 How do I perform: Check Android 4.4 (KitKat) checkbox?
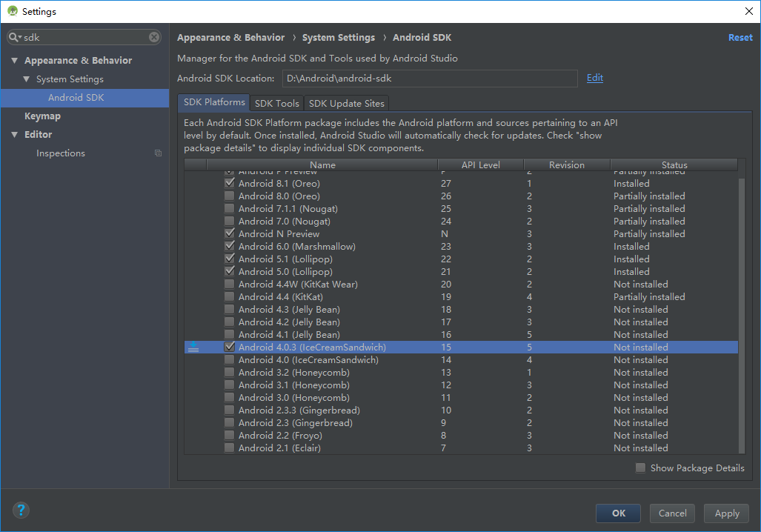(x=230, y=297)
